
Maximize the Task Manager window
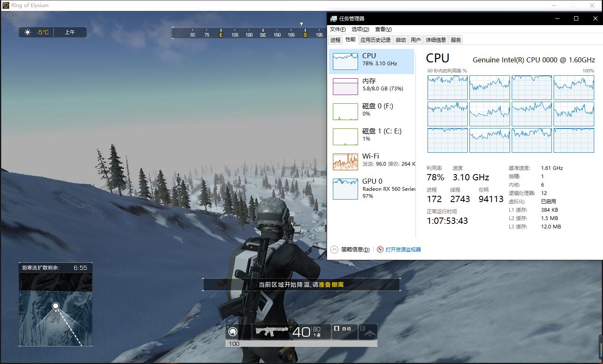click(576, 18)
